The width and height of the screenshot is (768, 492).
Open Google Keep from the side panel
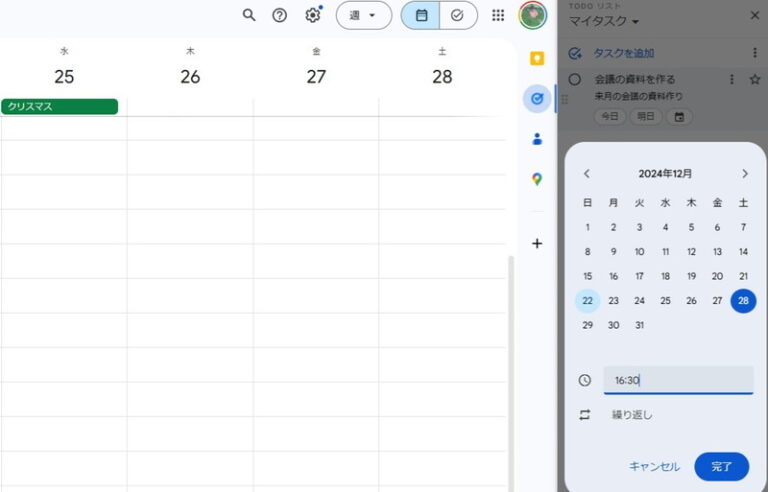point(537,58)
